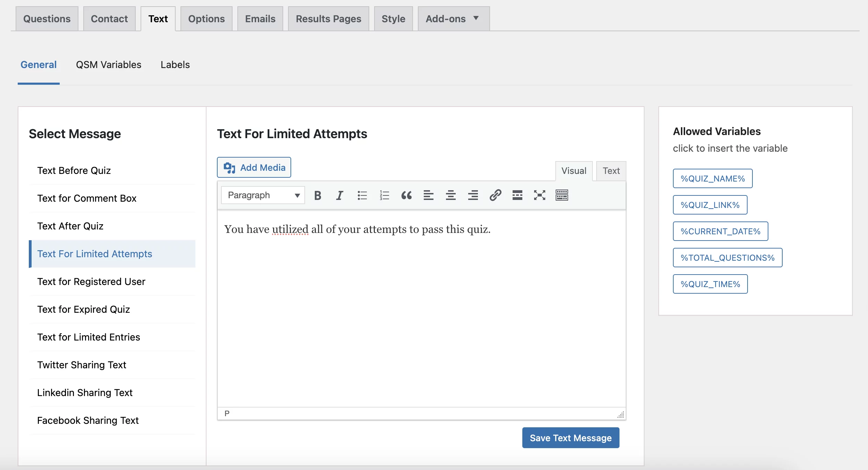The image size is (868, 470).
Task: Insert the %CURRENT_DATE% variable
Action: [720, 231]
